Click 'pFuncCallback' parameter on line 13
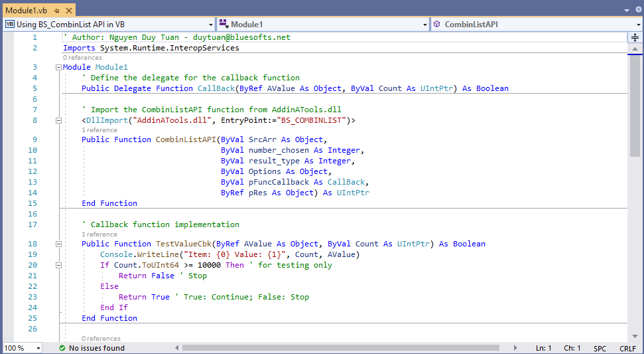Screen dimensions: 644x354 (279, 182)
